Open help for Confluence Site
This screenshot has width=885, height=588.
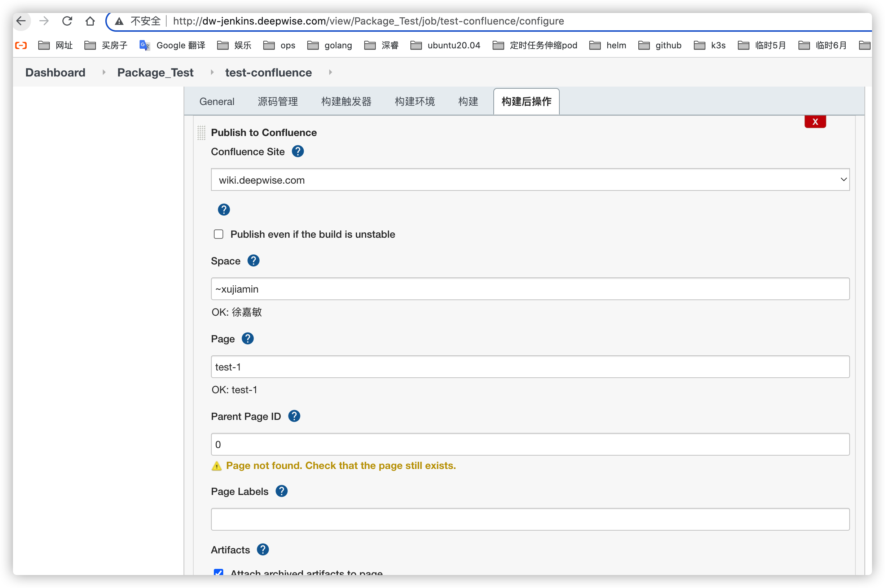click(x=298, y=152)
